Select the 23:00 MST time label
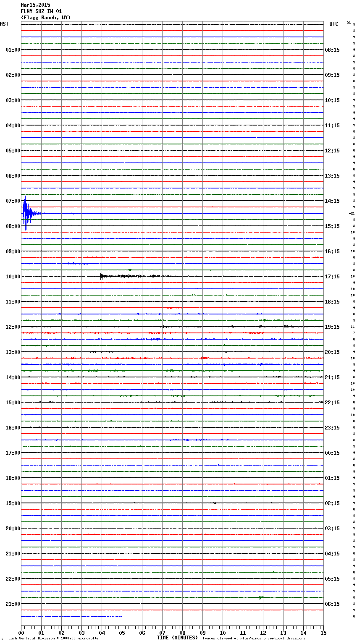This screenshot has height=644, width=357. [x=13, y=604]
